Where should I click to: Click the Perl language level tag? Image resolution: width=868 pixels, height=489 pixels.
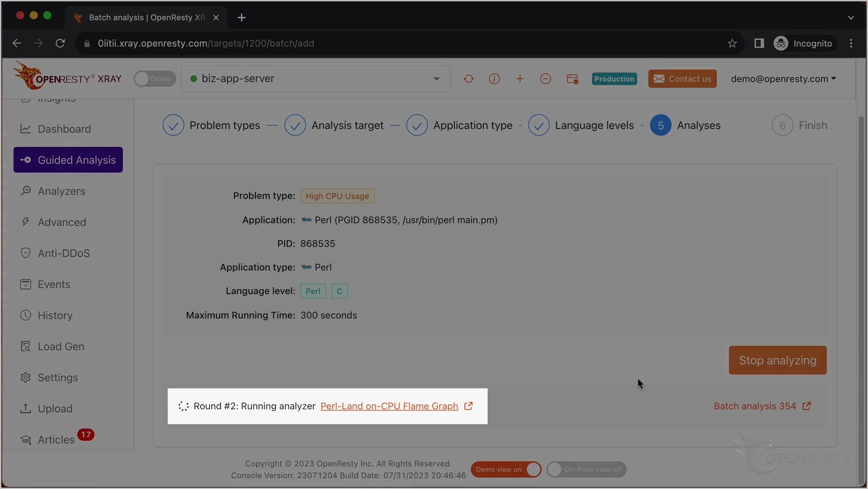coord(313,291)
